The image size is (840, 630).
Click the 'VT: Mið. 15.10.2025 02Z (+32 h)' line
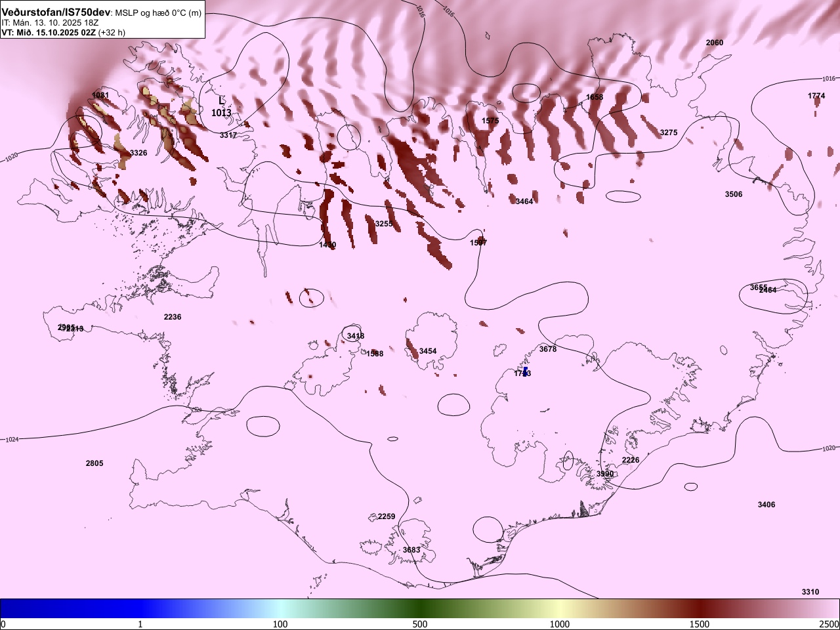pos(63,32)
